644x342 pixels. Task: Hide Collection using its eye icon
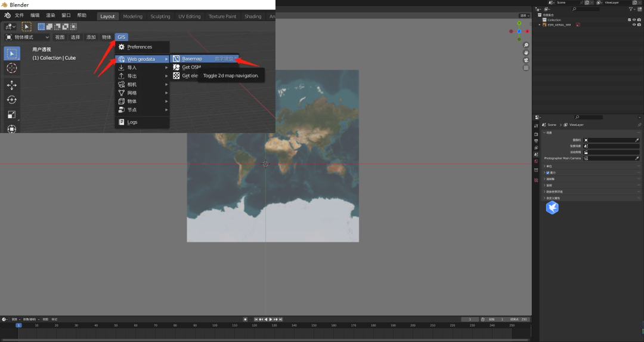634,20
